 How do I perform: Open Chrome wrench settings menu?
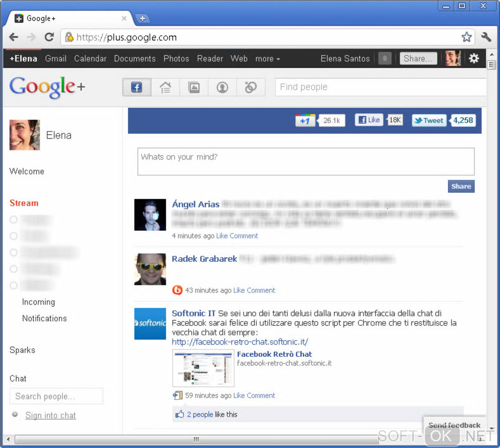486,37
